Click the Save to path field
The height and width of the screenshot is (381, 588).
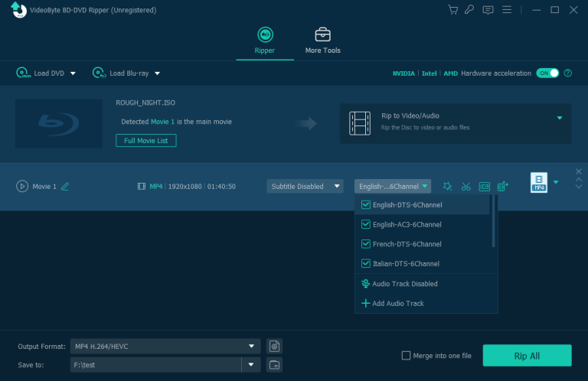click(x=155, y=364)
